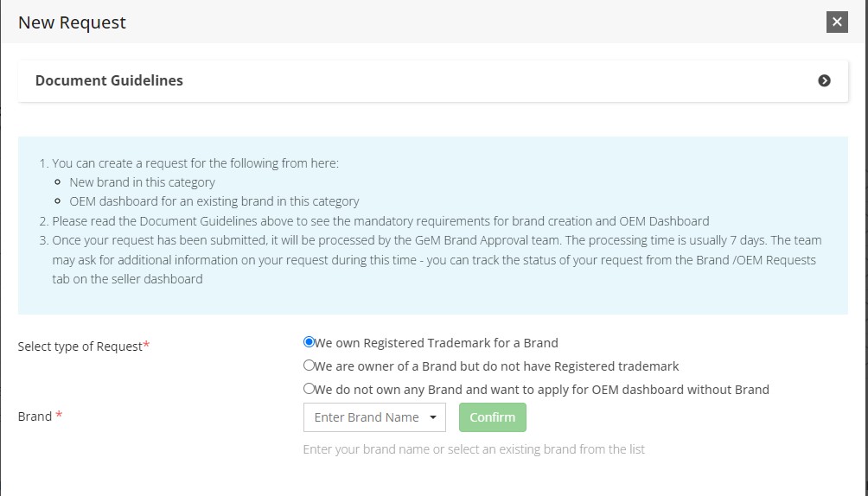Click the "New brand in this category" bullet

[x=142, y=182]
